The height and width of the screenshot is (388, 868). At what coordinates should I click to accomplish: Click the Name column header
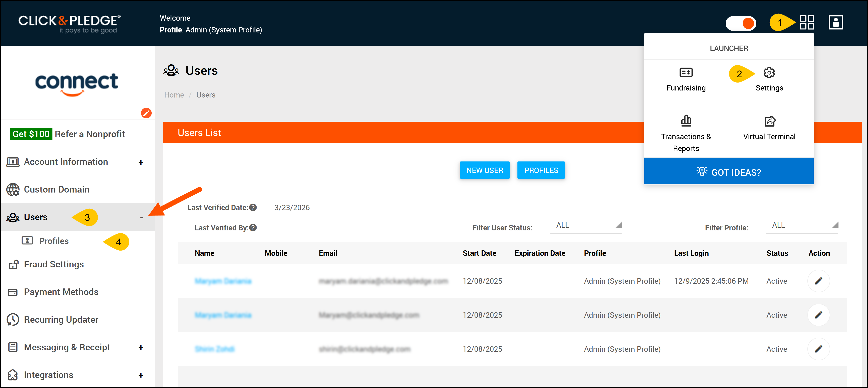[x=204, y=253]
